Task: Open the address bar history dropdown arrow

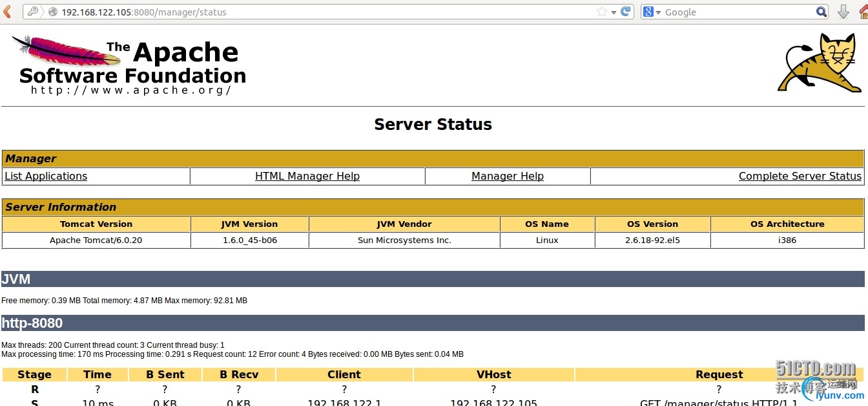Action: point(614,12)
